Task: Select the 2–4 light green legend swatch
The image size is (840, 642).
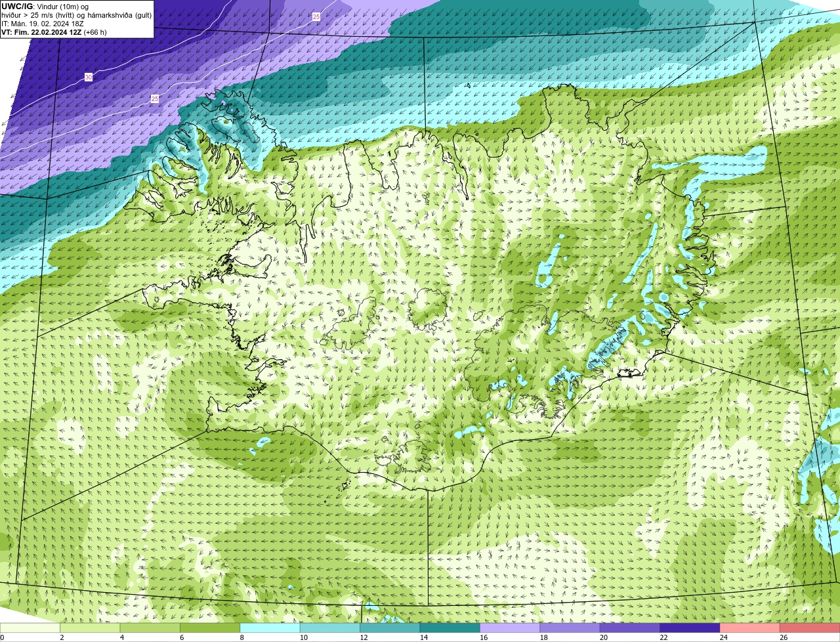Action: pyautogui.click(x=90, y=628)
